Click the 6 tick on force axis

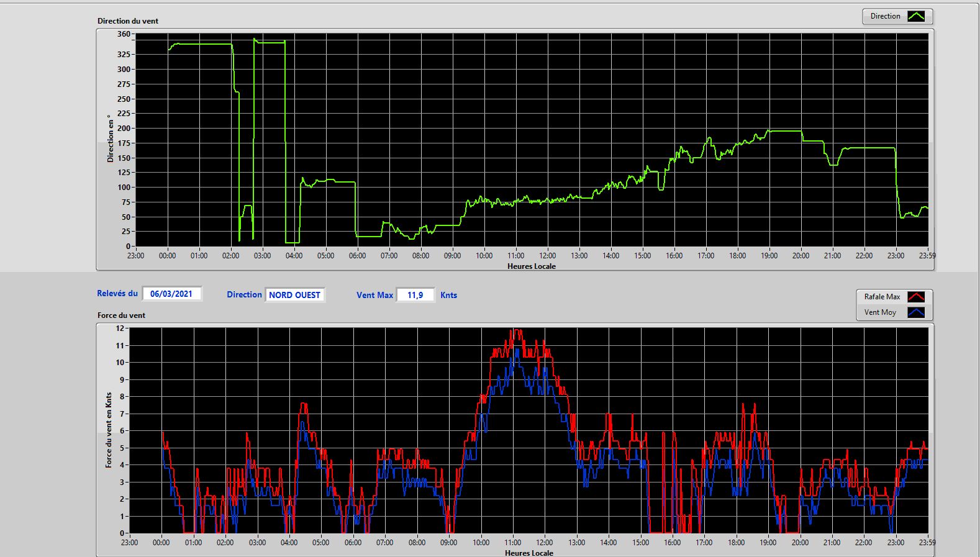click(122, 431)
